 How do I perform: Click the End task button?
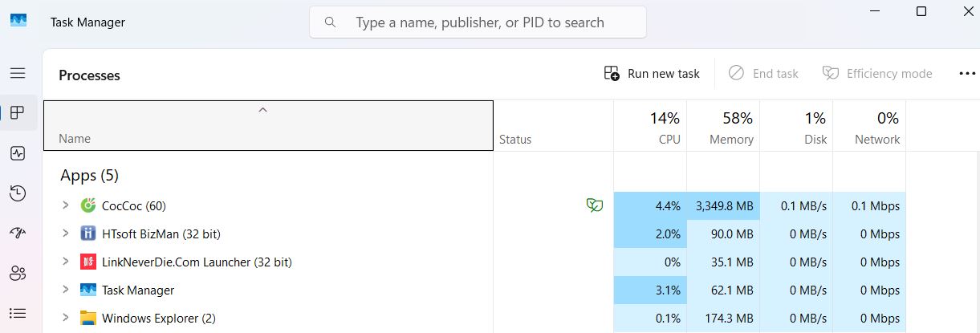(x=763, y=73)
